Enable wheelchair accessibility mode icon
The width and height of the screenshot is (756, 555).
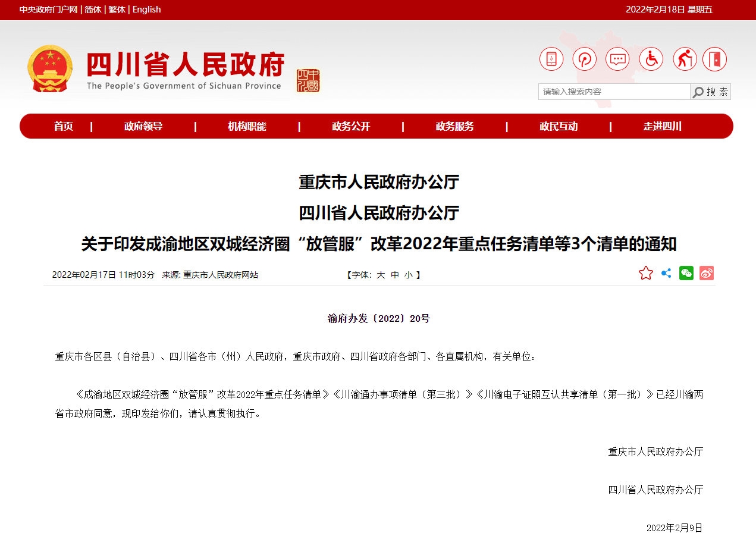click(x=651, y=59)
